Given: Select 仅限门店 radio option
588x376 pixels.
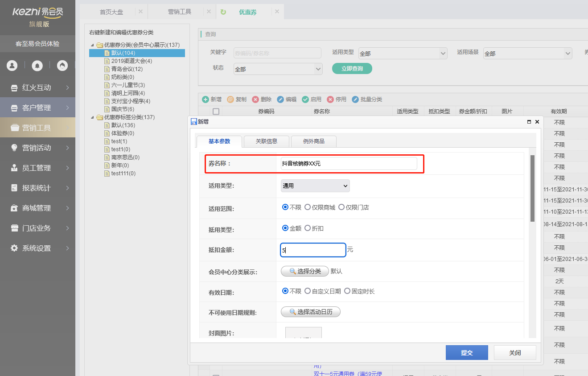Looking at the screenshot, I should [341, 207].
